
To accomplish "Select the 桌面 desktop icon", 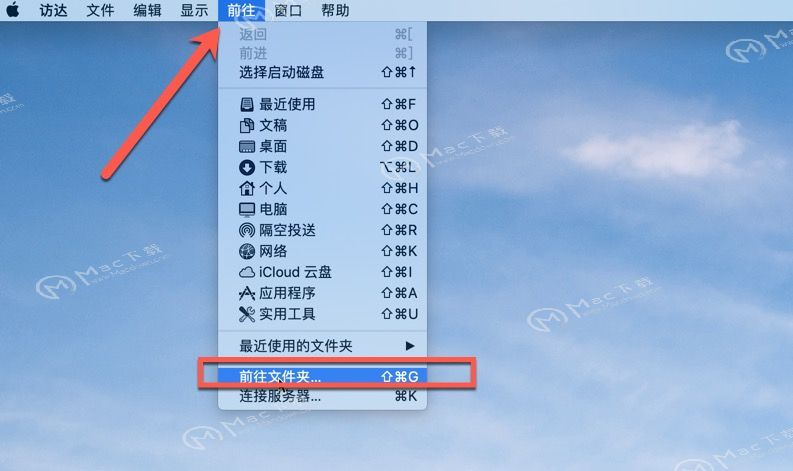I will (x=247, y=146).
